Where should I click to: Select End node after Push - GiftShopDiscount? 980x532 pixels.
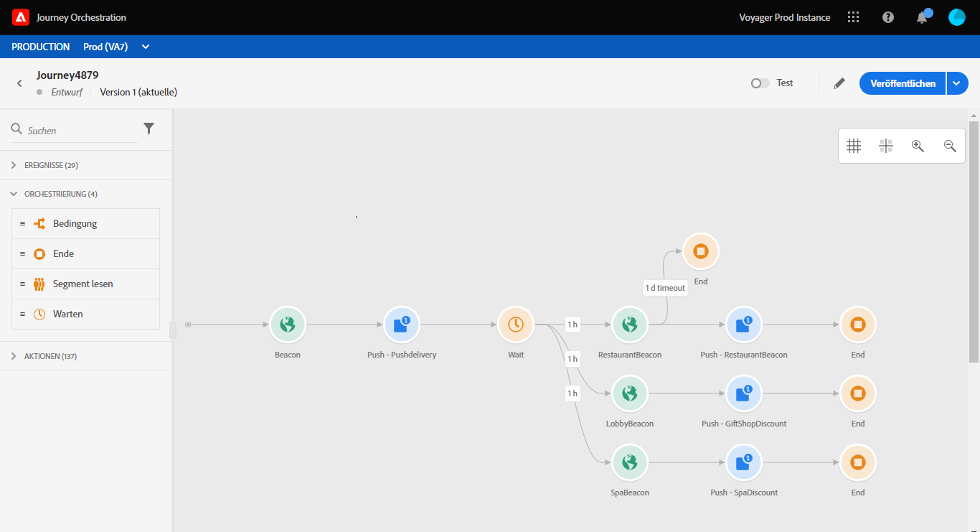pos(858,393)
